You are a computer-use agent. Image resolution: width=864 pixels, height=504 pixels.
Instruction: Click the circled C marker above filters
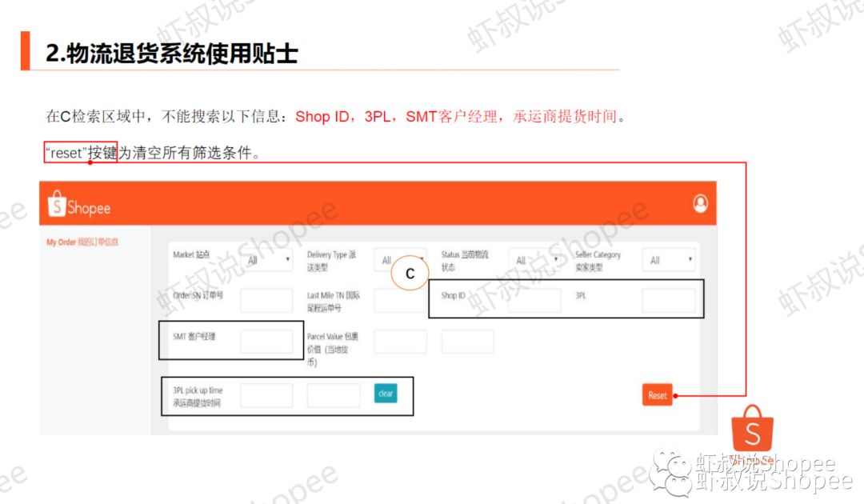[x=410, y=272]
